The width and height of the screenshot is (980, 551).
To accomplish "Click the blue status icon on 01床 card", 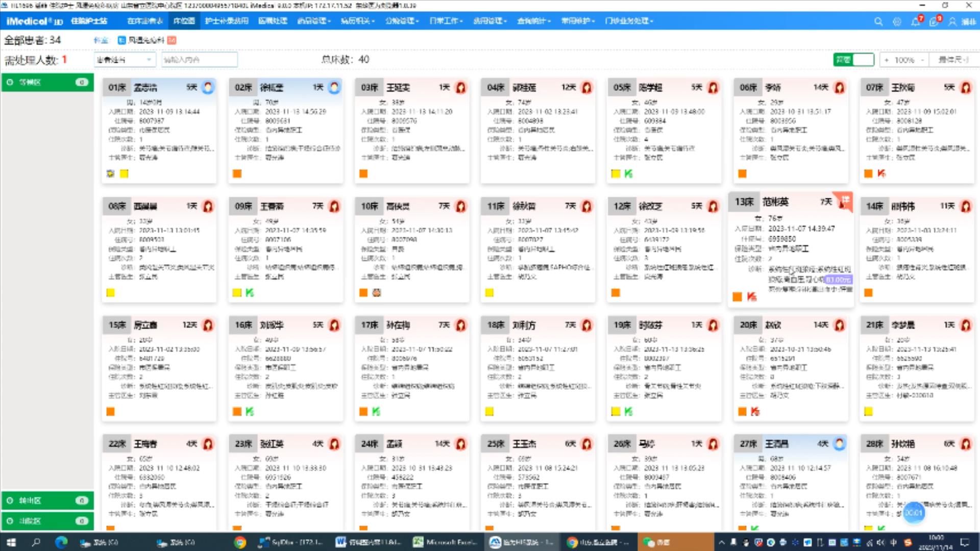I will point(208,87).
